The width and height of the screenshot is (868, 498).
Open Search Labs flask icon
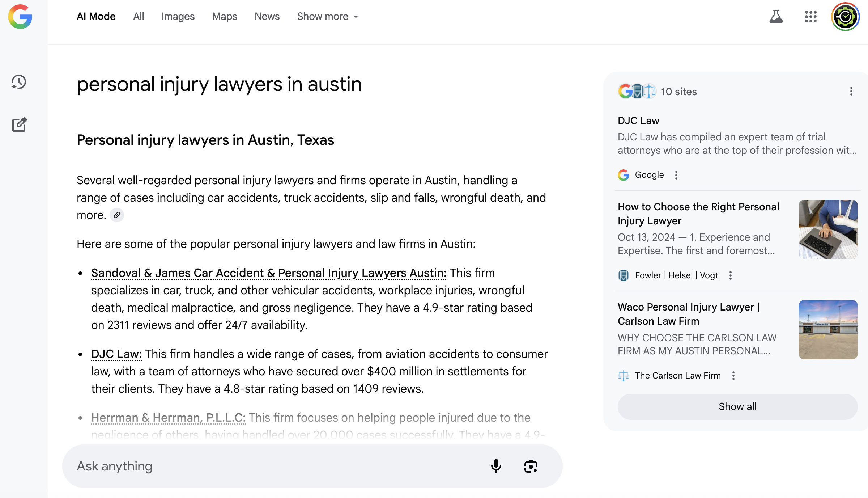click(x=776, y=17)
